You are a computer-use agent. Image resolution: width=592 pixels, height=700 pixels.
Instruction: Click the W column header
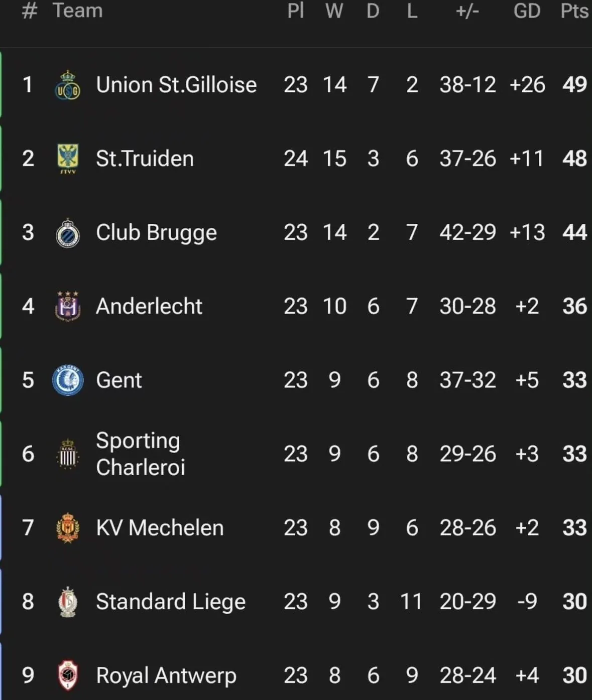coord(334,11)
